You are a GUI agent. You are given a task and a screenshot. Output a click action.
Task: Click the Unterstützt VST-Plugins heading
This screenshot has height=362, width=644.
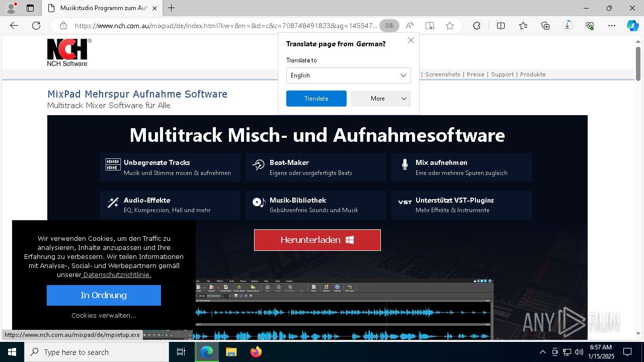click(455, 200)
